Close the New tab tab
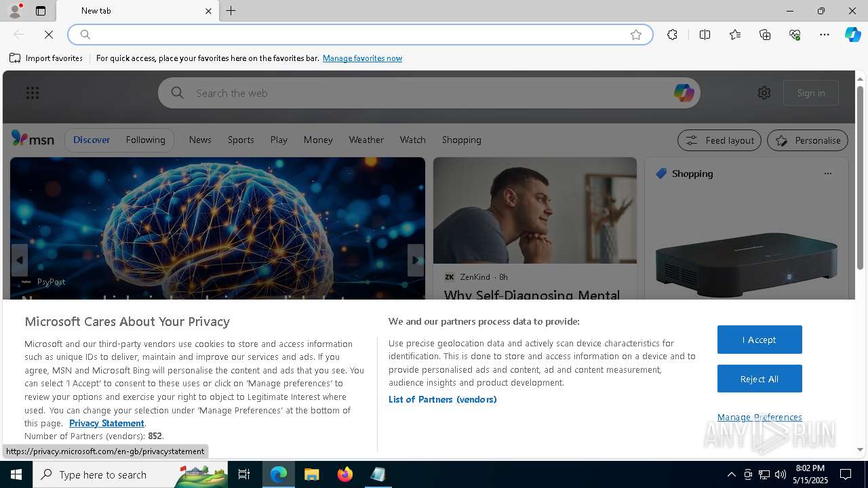The width and height of the screenshot is (868, 488). click(x=208, y=11)
